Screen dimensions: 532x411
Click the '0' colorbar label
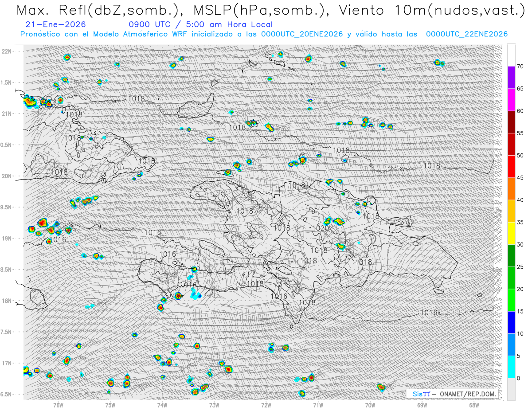(x=518, y=378)
